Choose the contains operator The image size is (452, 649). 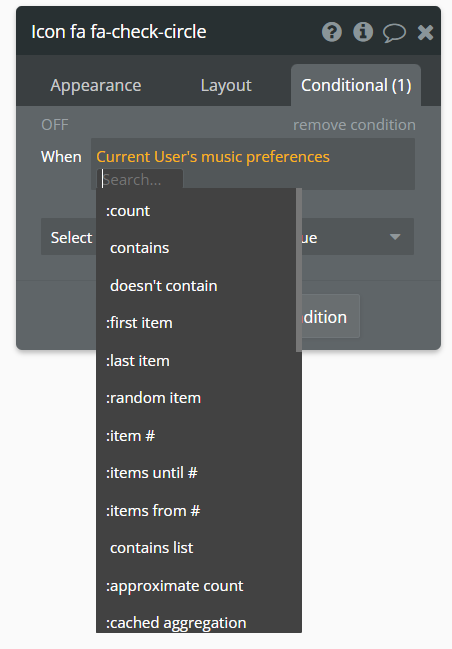[139, 248]
